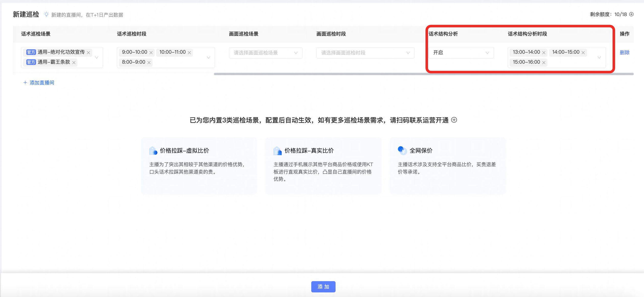
Task: Expand the 话术巡检时段 time selector
Action: pos(209,58)
